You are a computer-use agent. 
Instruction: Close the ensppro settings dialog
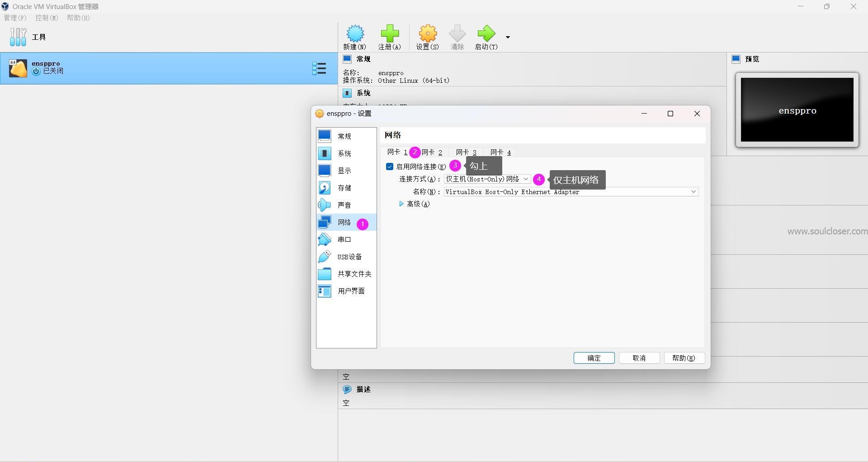697,114
